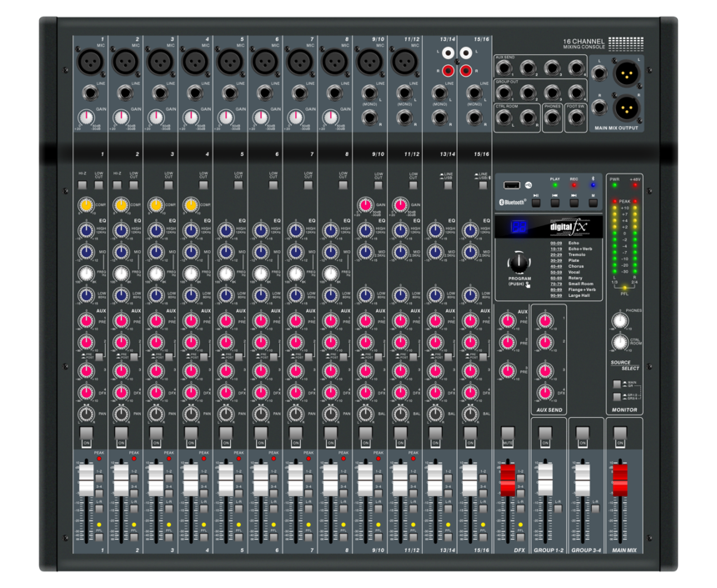717x588 pixels.
Task: Click the red MAIN MIX fader
Action: pyautogui.click(x=620, y=480)
